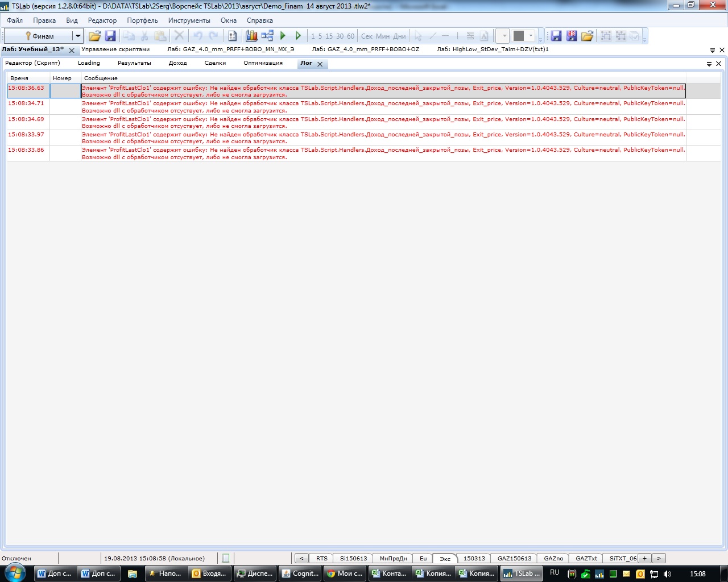Open the Файл menu
This screenshot has height=582, width=728.
15,20
